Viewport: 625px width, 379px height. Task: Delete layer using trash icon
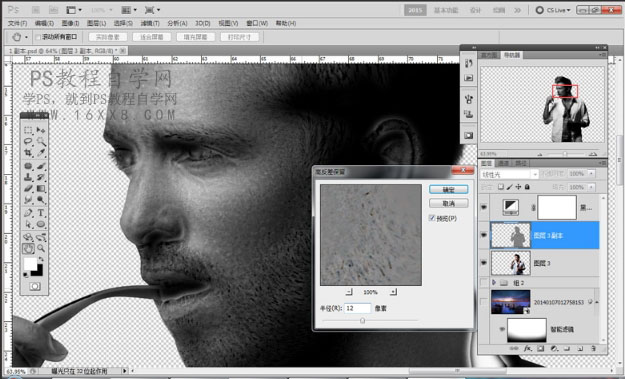pos(593,349)
